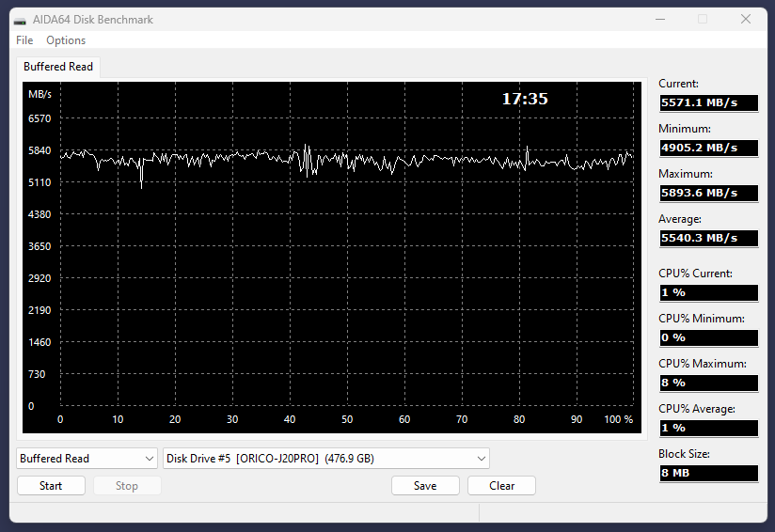Click the CPU% Maximum 8 % field

(x=709, y=383)
